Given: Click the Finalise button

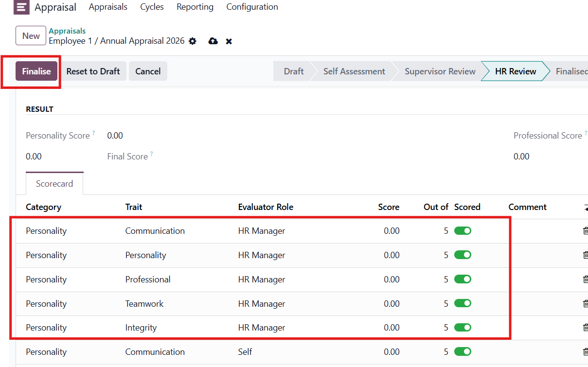Looking at the screenshot, I should click(x=36, y=71).
